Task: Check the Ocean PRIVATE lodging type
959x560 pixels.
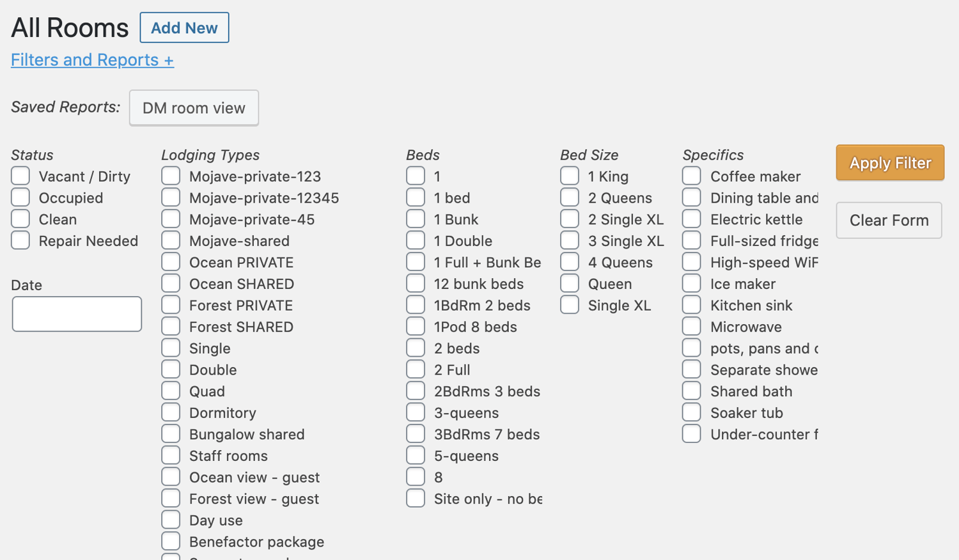Action: [171, 262]
